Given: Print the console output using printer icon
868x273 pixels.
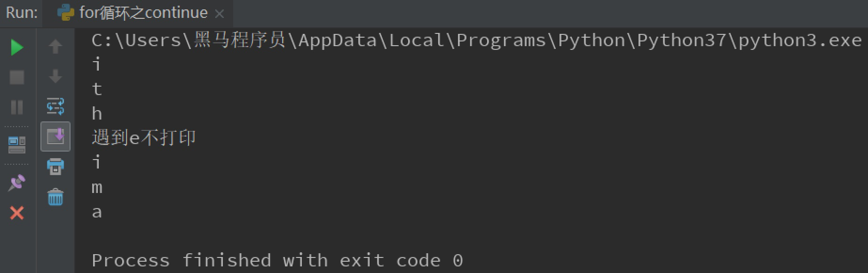Looking at the screenshot, I should [x=55, y=167].
